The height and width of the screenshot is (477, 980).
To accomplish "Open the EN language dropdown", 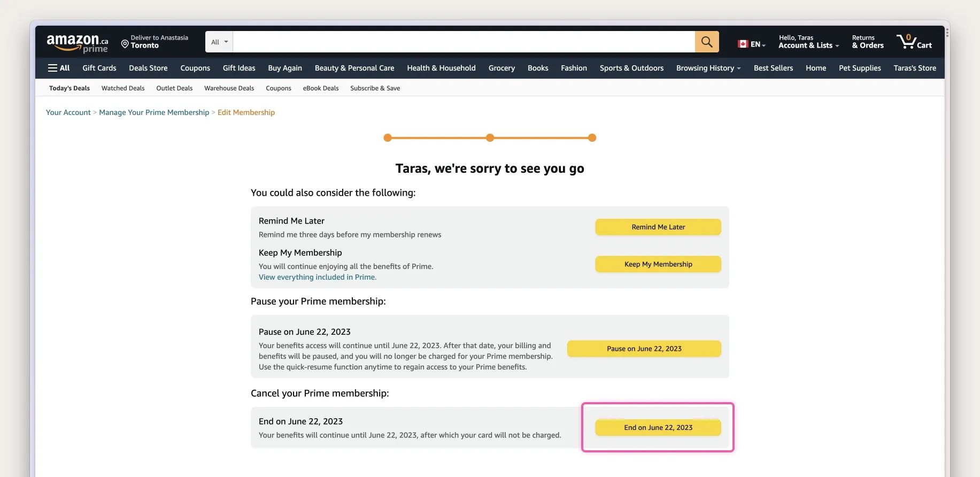I will tap(753, 44).
